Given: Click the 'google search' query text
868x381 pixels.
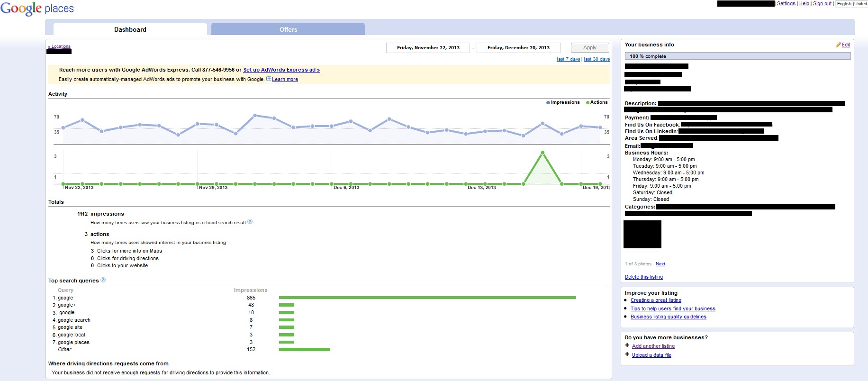Looking at the screenshot, I should [74, 320].
